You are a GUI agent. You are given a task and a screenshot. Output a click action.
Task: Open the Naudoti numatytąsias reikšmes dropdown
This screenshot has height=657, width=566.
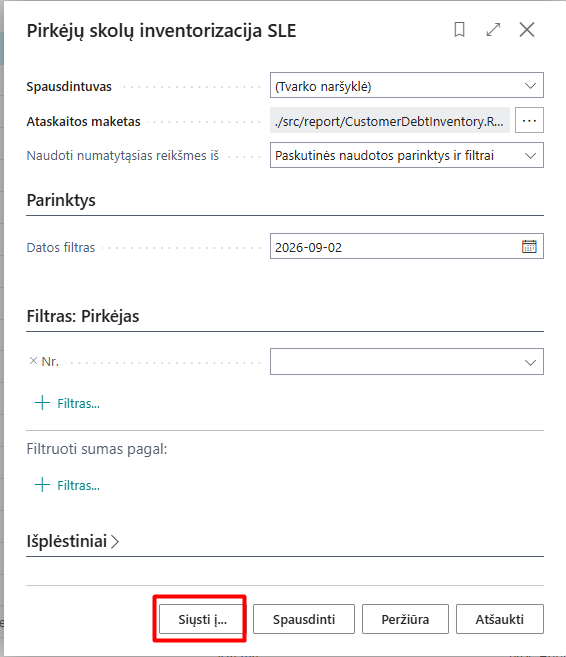point(407,155)
